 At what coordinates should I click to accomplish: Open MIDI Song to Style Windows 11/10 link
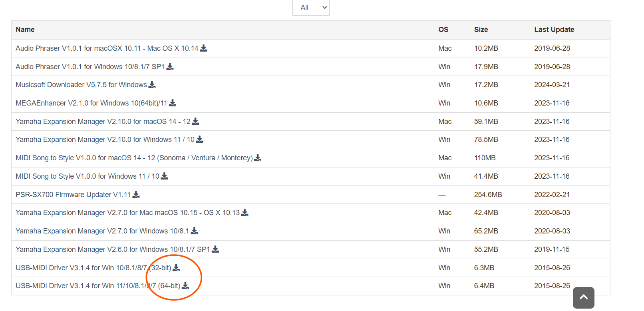(87, 176)
